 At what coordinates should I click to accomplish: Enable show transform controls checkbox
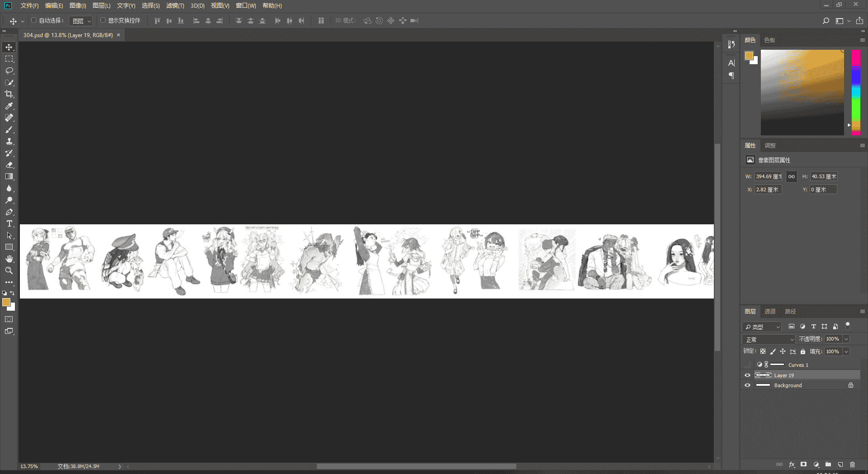click(x=103, y=20)
